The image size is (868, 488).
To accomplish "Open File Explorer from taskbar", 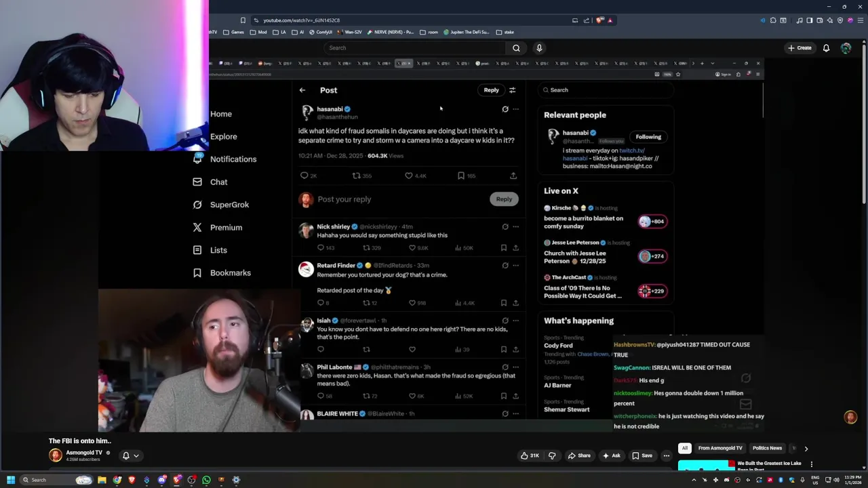I will point(102,480).
